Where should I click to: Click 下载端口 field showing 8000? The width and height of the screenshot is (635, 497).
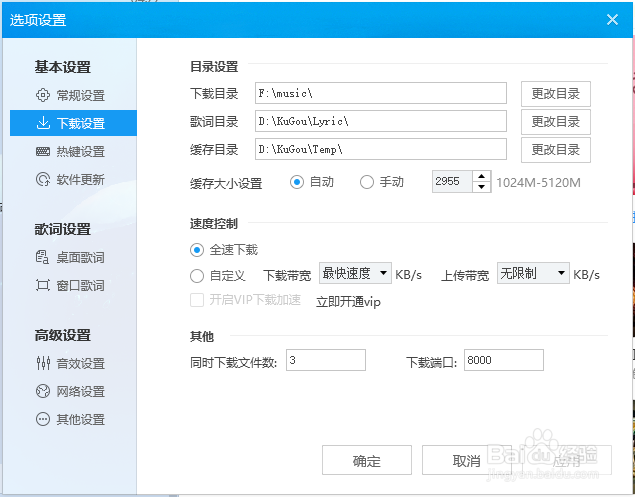pyautogui.click(x=503, y=360)
